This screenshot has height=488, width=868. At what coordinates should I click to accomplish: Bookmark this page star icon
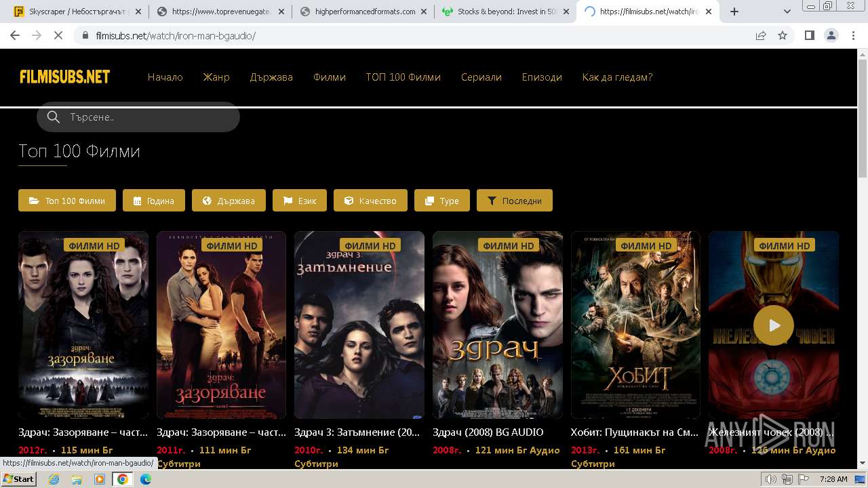click(x=783, y=35)
